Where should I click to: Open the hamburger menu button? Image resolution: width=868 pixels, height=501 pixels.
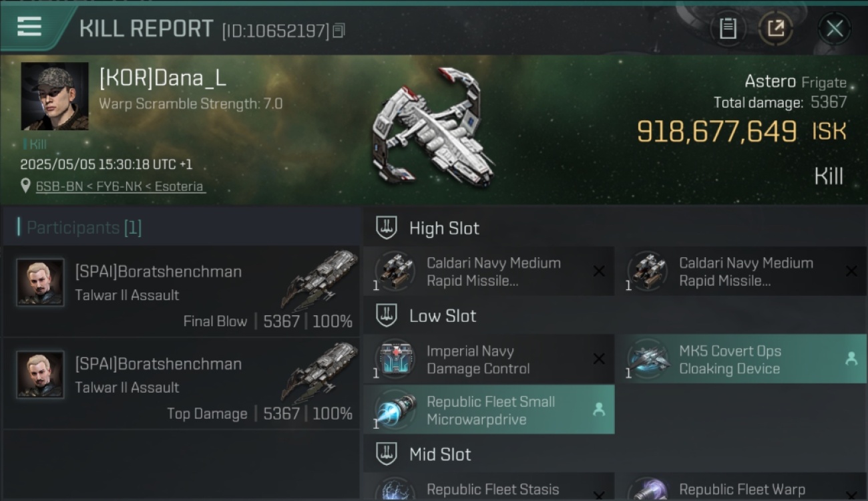pos(29,27)
